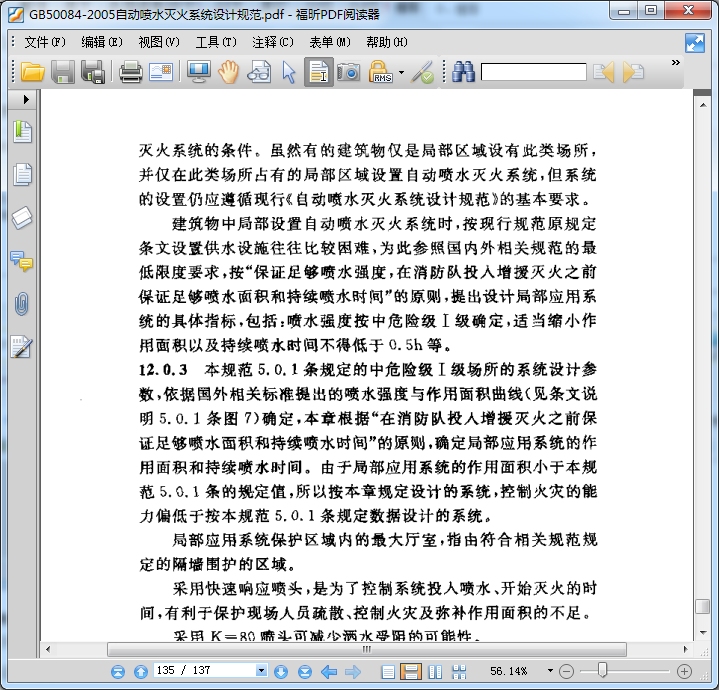Click the binoculars search icon

click(x=463, y=71)
